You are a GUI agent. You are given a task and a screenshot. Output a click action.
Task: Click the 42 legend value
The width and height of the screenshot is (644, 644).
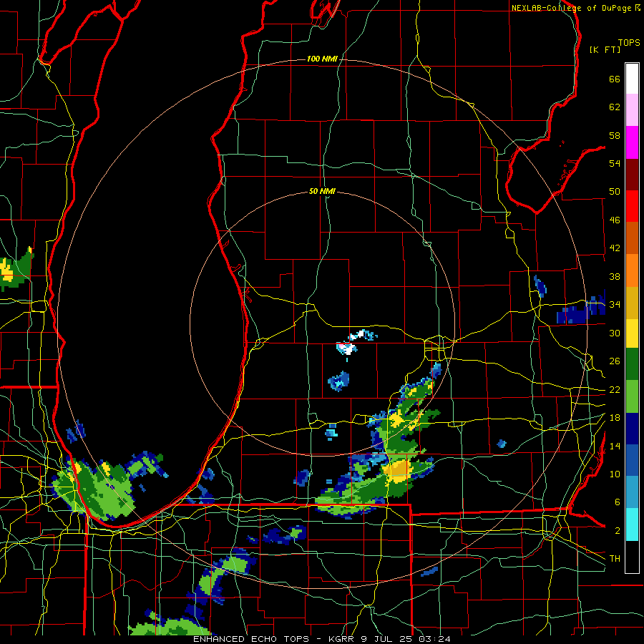(x=615, y=248)
